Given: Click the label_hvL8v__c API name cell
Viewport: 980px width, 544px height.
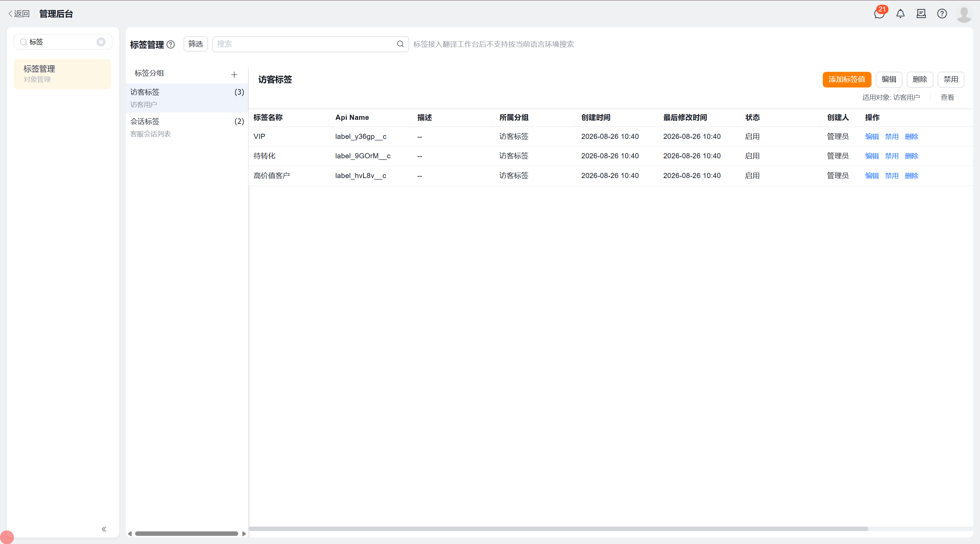Looking at the screenshot, I should point(360,176).
